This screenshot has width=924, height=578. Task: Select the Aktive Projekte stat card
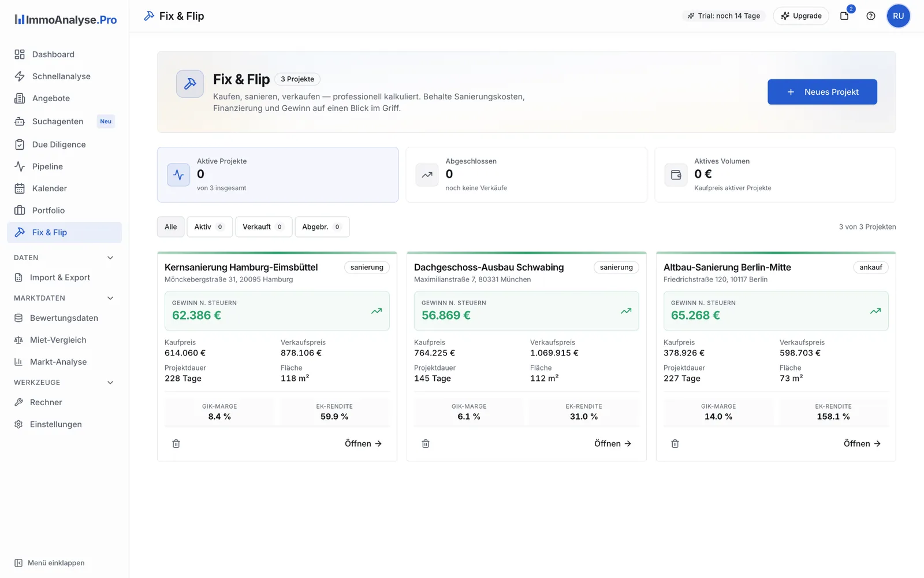click(x=278, y=175)
